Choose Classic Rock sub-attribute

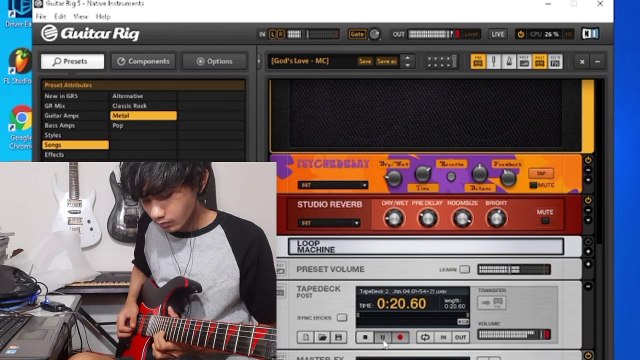tap(143, 106)
